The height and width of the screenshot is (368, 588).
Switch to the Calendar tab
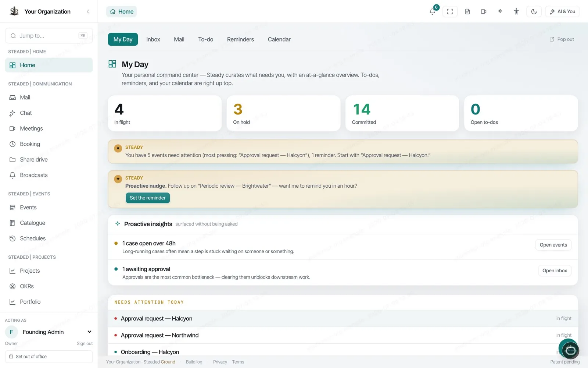(x=279, y=39)
